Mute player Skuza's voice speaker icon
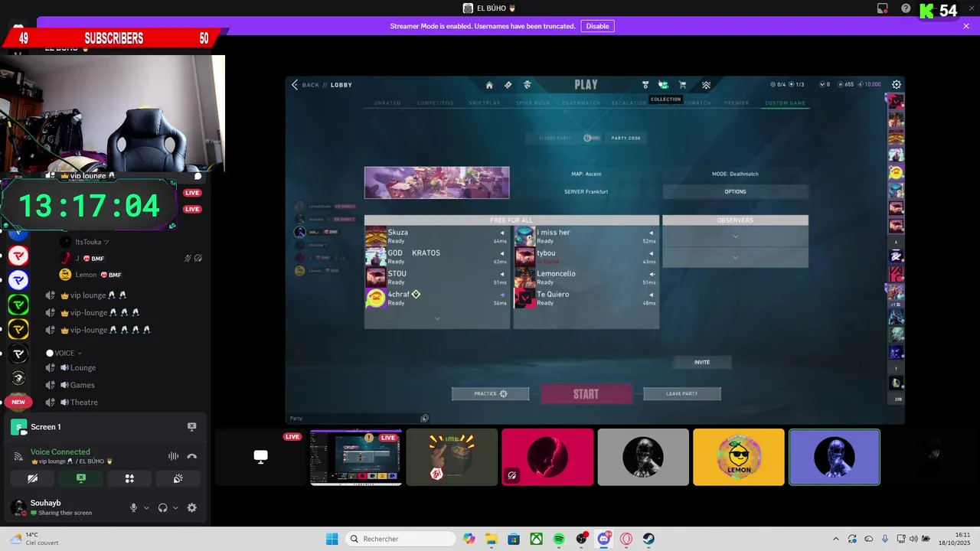 tap(502, 233)
